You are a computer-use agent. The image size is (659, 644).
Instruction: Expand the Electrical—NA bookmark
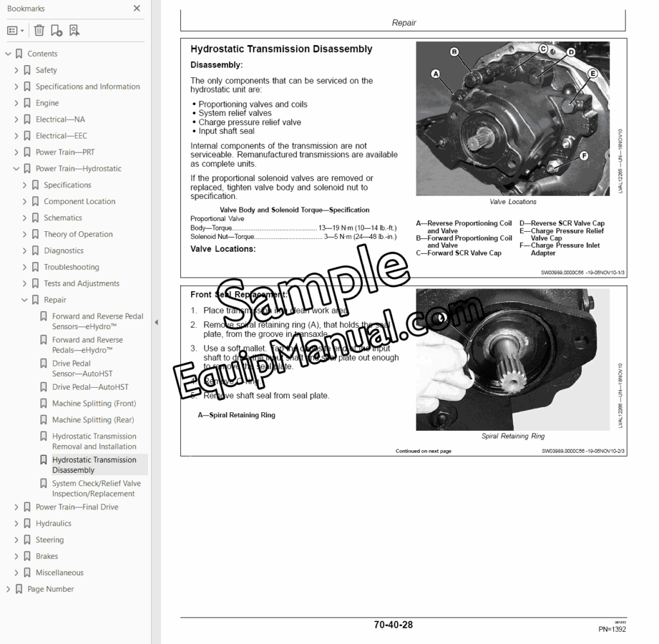pyautogui.click(x=16, y=119)
